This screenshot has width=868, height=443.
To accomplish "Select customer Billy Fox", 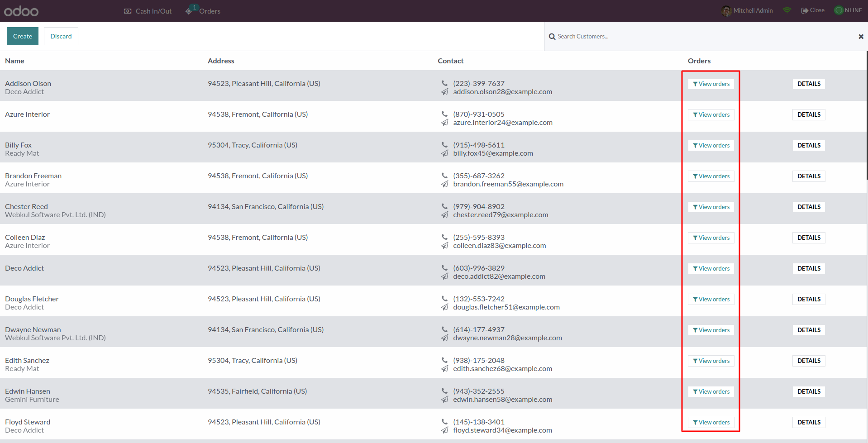I will click(x=18, y=145).
